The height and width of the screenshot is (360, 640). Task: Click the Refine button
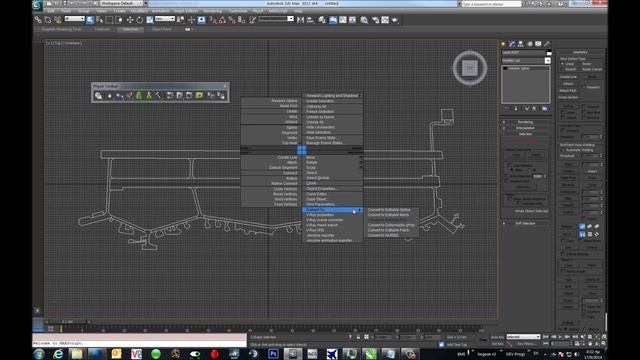[568, 106]
